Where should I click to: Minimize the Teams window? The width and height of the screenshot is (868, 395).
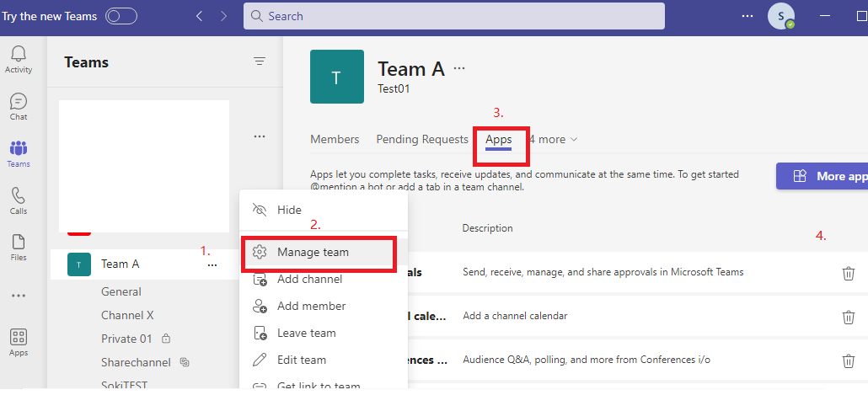tap(825, 16)
